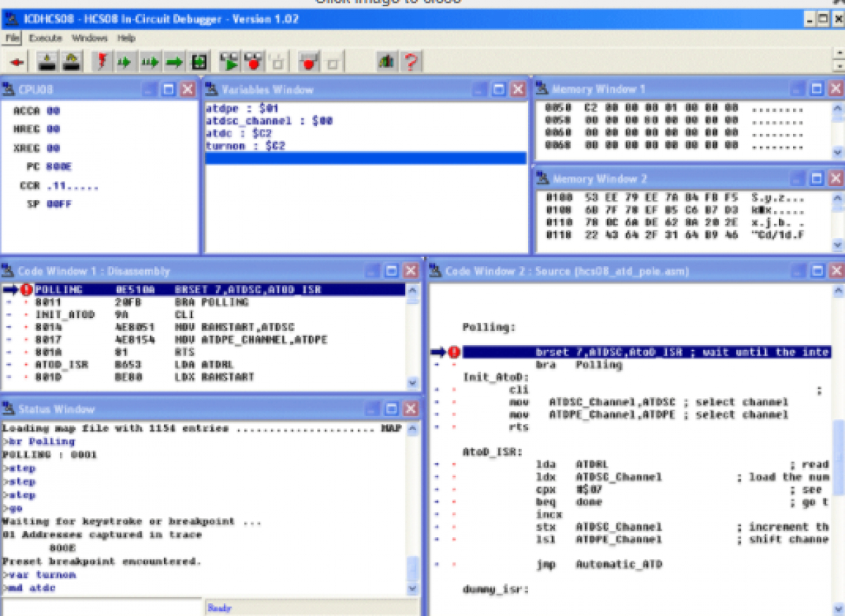Image resolution: width=845 pixels, height=616 pixels.
Task: Click the double green arrow multi-step icon
Action: (149, 63)
